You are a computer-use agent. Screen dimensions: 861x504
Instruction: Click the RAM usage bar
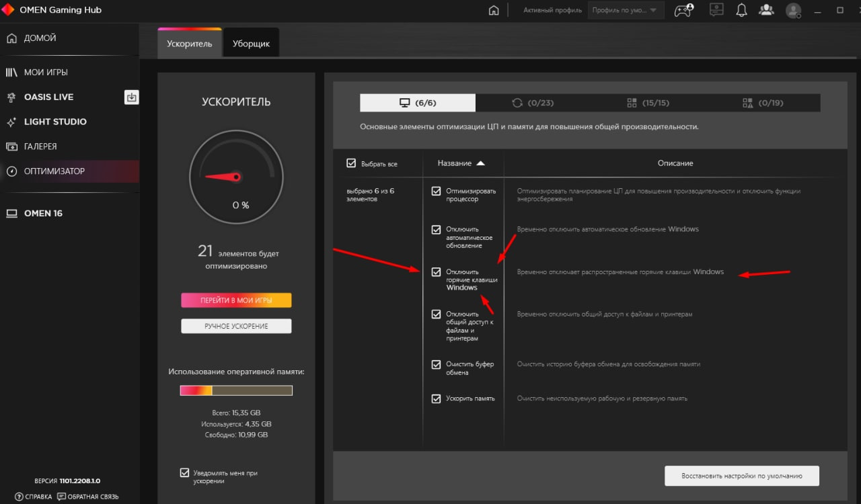236,390
